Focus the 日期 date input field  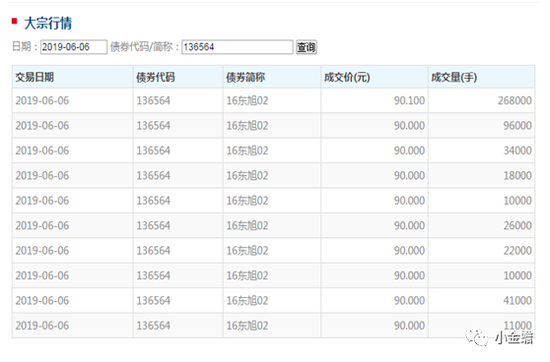(x=74, y=47)
